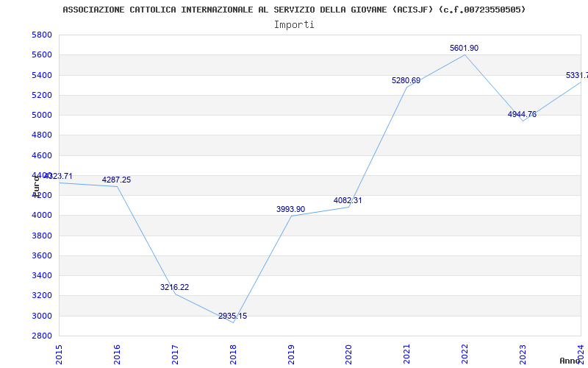This screenshot has height=368, width=588.
Task: Click the ASSOCIAZIONE CATTOLICA chart title
Action: click(x=294, y=10)
